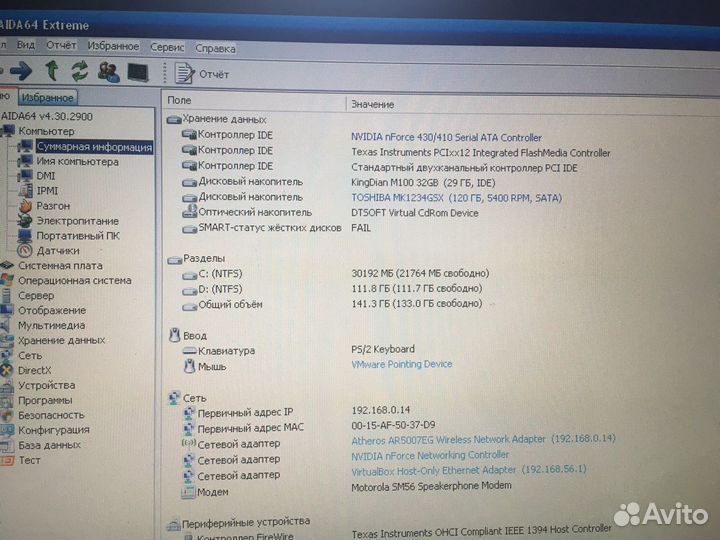Open the Справка help menu

pos(215,48)
